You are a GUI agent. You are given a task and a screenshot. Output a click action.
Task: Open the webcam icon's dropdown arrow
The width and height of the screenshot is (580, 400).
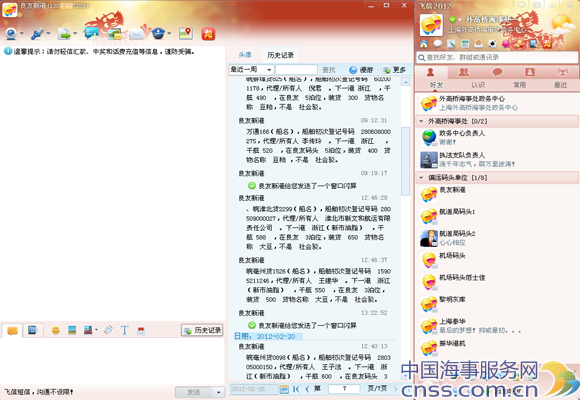21,33
